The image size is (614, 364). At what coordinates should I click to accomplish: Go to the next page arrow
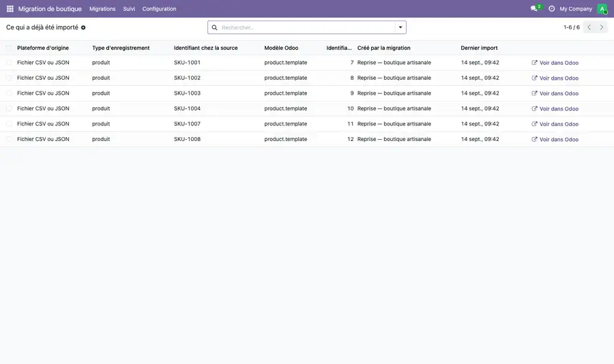pyautogui.click(x=602, y=27)
